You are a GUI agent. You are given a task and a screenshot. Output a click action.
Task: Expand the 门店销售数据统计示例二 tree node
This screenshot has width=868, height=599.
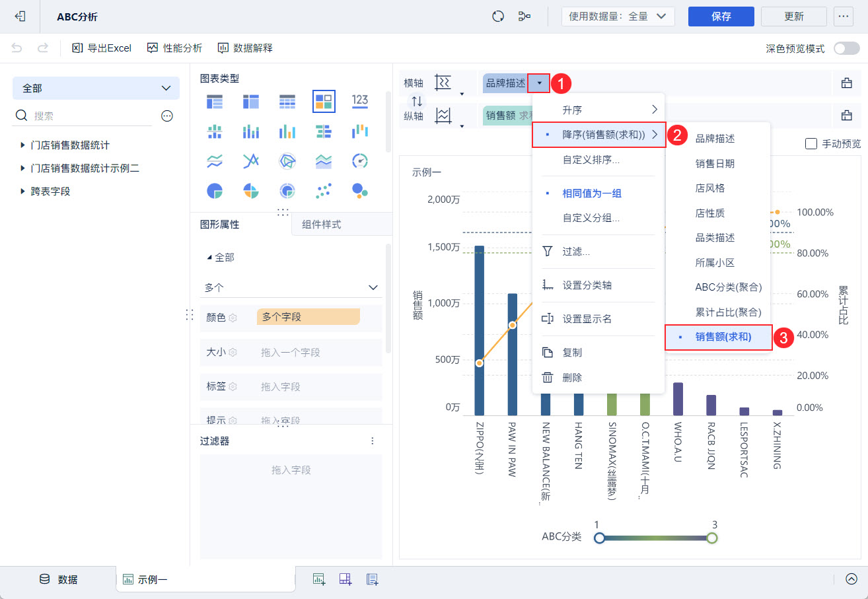[x=24, y=168]
